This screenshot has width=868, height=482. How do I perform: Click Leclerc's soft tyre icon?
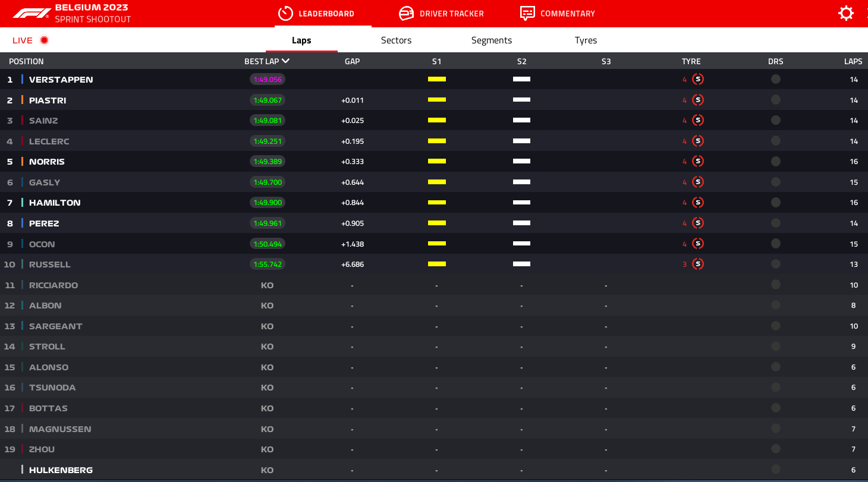click(x=698, y=141)
